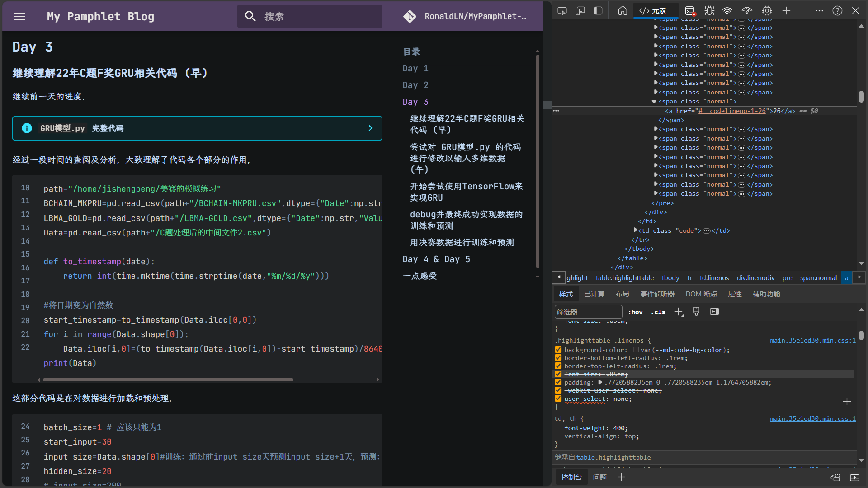Click new style rule plus icon

[x=678, y=312]
